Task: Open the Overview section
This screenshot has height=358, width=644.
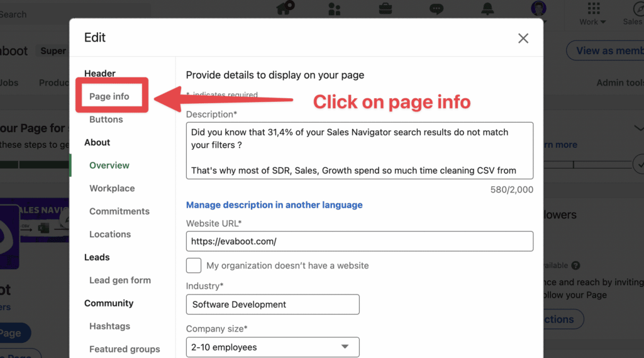Action: point(109,165)
